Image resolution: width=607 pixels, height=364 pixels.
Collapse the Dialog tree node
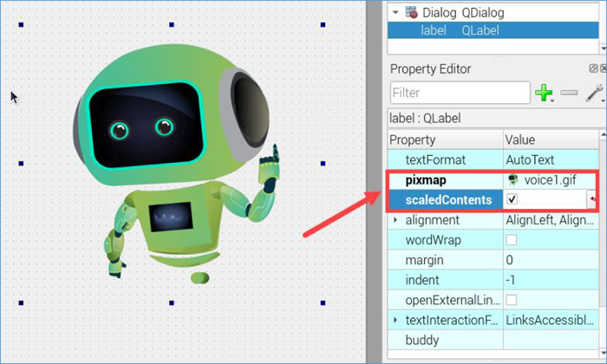(395, 12)
